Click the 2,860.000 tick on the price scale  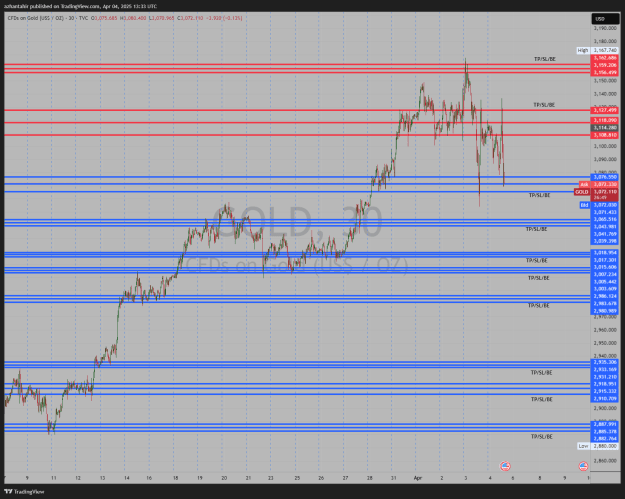pyautogui.click(x=605, y=461)
